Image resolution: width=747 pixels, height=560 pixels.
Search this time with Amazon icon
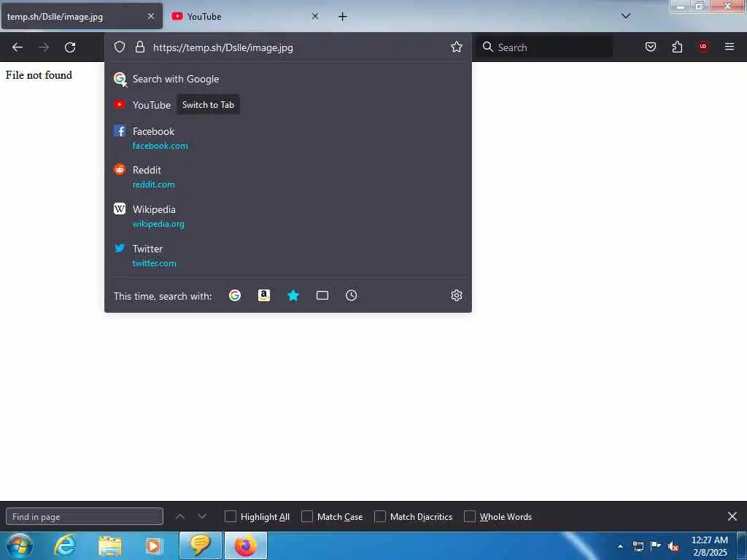pos(264,295)
